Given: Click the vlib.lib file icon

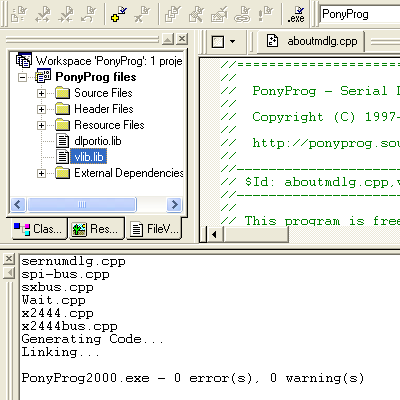Looking at the screenshot, I should [x=62, y=157].
